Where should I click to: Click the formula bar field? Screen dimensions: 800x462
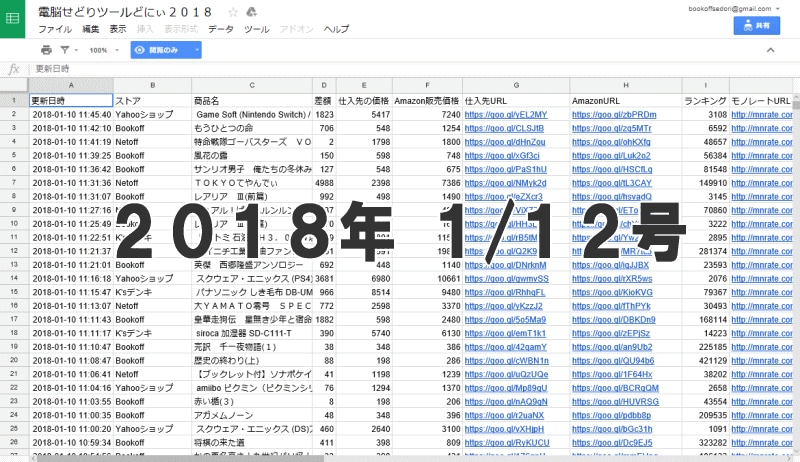click(413, 69)
